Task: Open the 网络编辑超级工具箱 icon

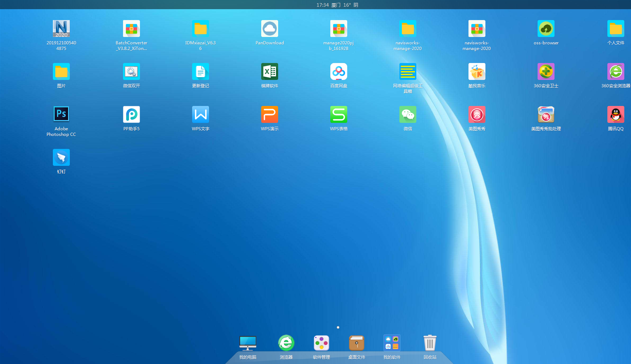Action: [408, 71]
